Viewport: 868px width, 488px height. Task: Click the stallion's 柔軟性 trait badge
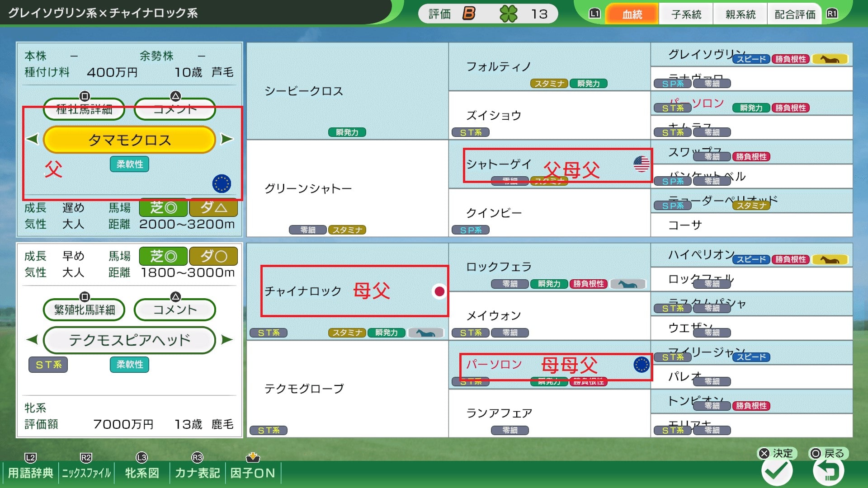[x=129, y=164]
